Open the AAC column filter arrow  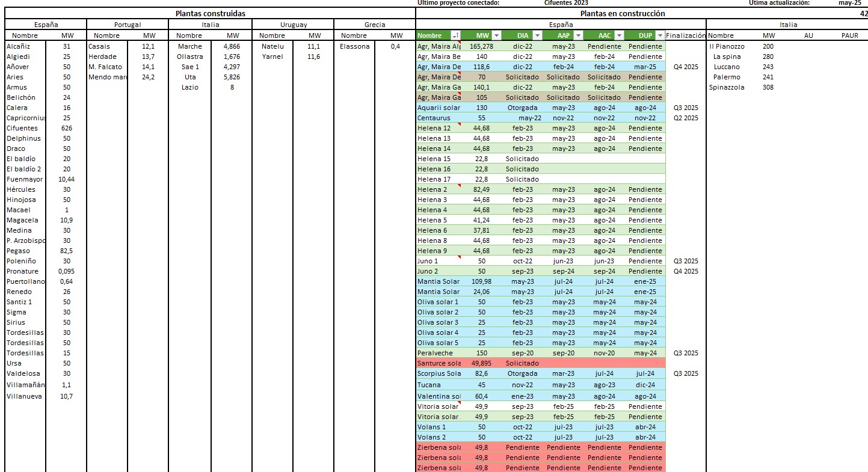(x=619, y=35)
